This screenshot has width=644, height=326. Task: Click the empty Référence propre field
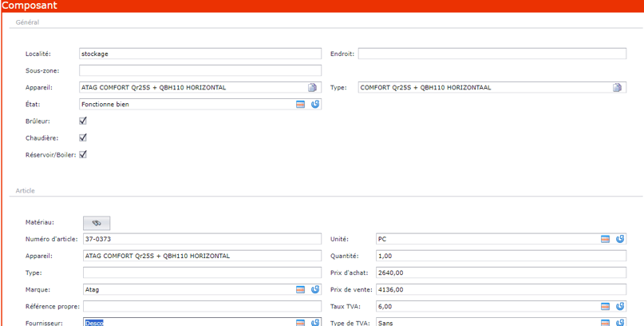202,306
